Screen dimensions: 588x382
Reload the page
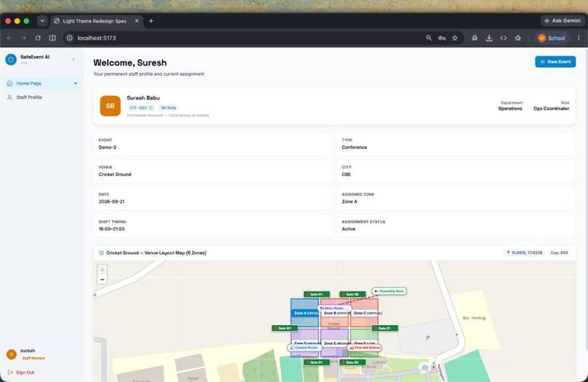[38, 38]
